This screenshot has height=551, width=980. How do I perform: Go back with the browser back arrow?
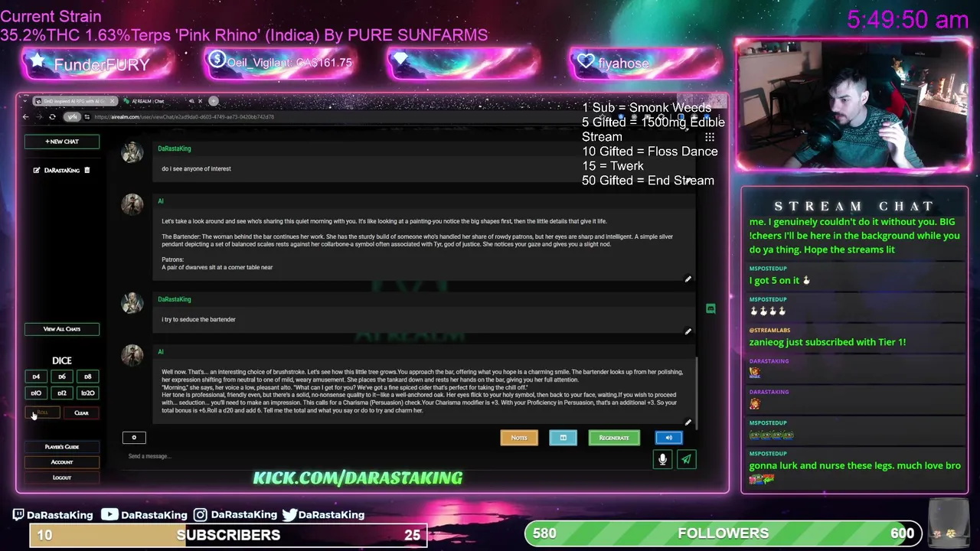tap(25, 117)
